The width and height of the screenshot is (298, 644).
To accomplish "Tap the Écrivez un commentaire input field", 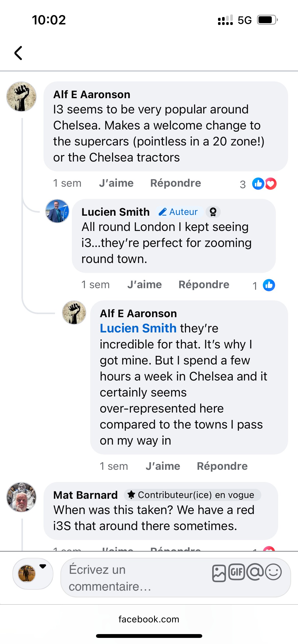I will pos(138,578).
